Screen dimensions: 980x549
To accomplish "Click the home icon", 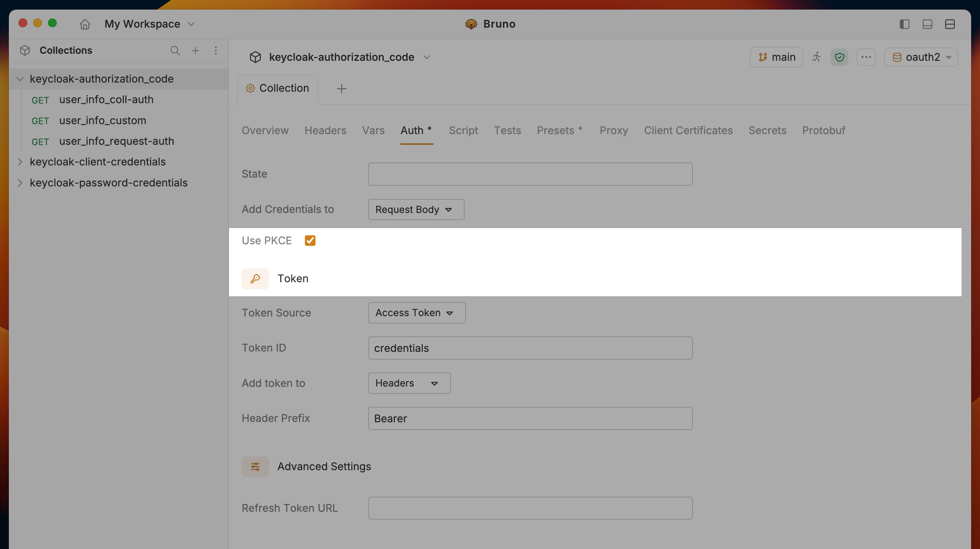I will pyautogui.click(x=85, y=24).
